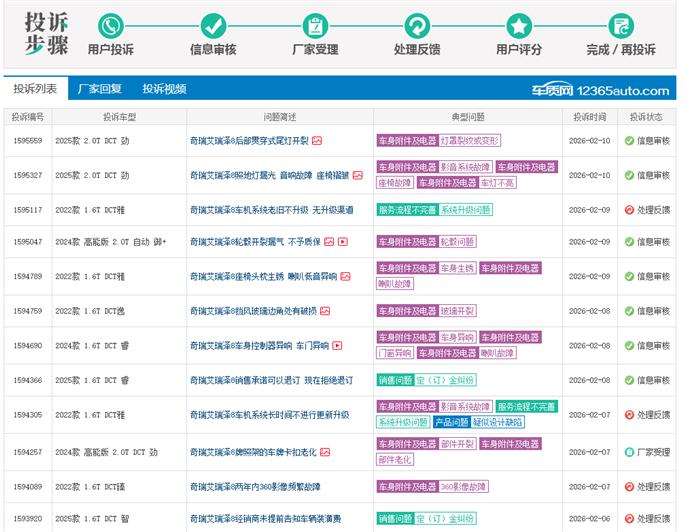Viewport: 700px width, 532px height.
Task: Play video icon beside 车身控制器异响 complaint
Action: (x=337, y=346)
